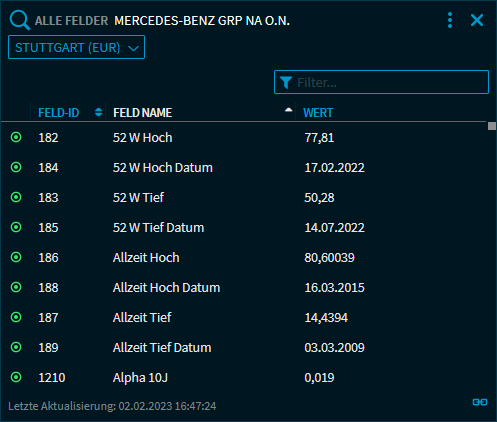The image size is (497, 422).
Task: Click indicator icon for field 187
Action: pos(16,317)
